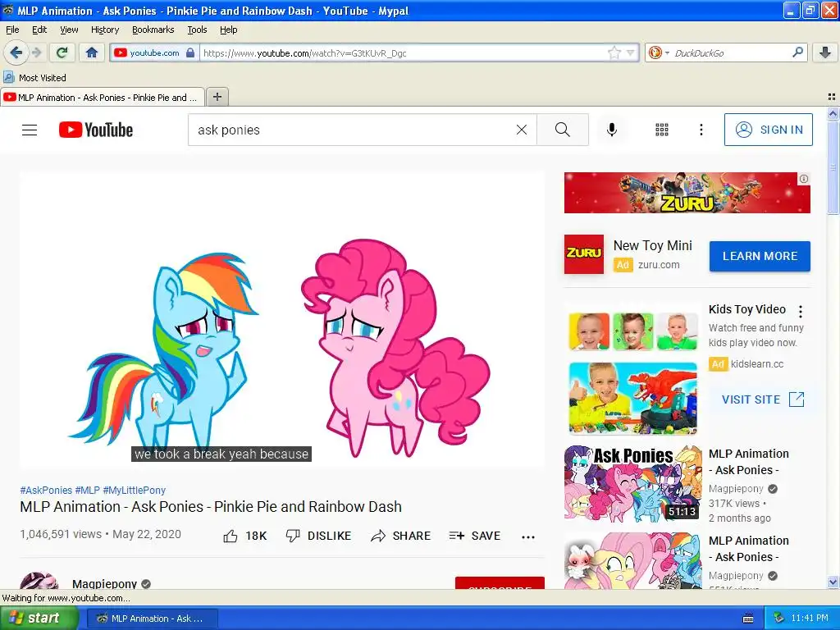
Task: Click the SIGN IN button
Action: [768, 130]
